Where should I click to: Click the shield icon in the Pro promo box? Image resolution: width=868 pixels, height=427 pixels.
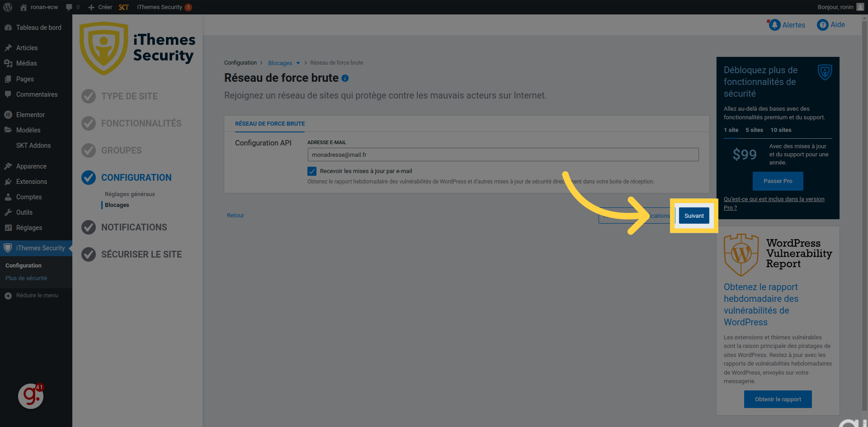(825, 72)
